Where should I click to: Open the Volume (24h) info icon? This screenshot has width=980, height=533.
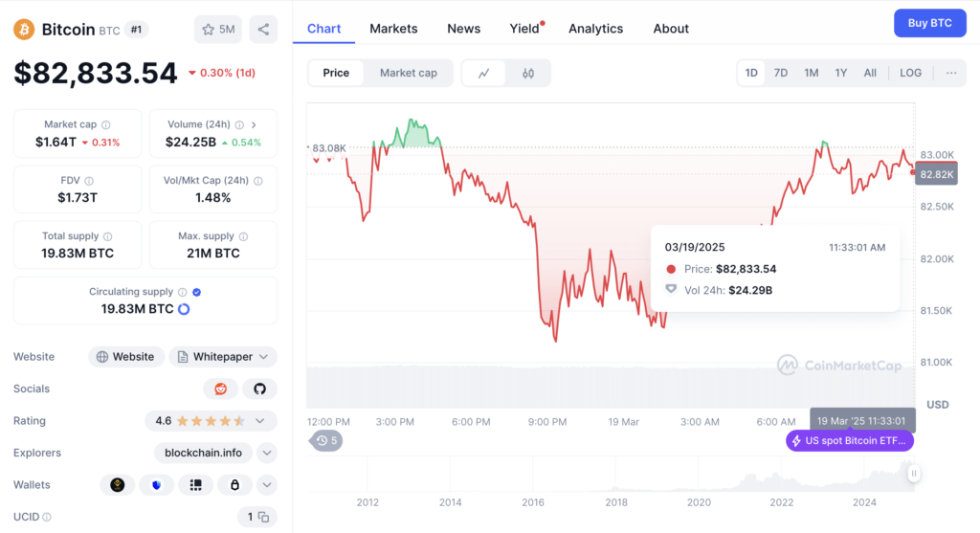click(239, 125)
